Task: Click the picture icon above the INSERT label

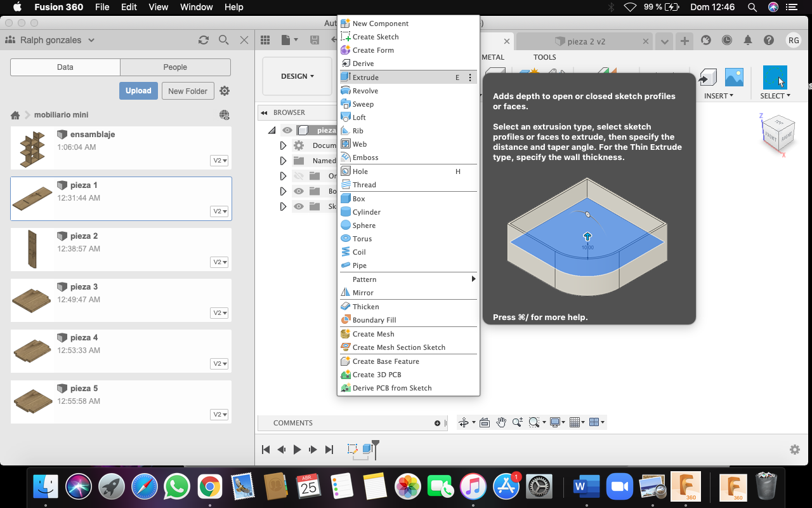Action: (734, 77)
